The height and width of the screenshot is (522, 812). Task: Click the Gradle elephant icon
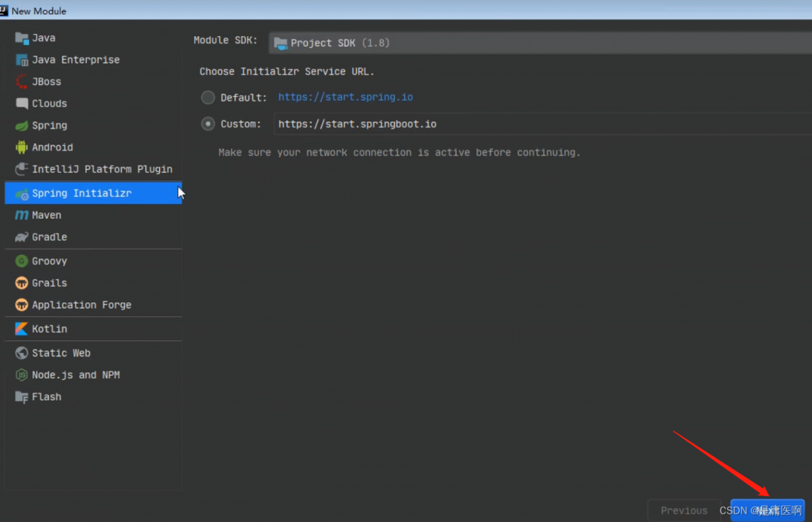[22, 237]
